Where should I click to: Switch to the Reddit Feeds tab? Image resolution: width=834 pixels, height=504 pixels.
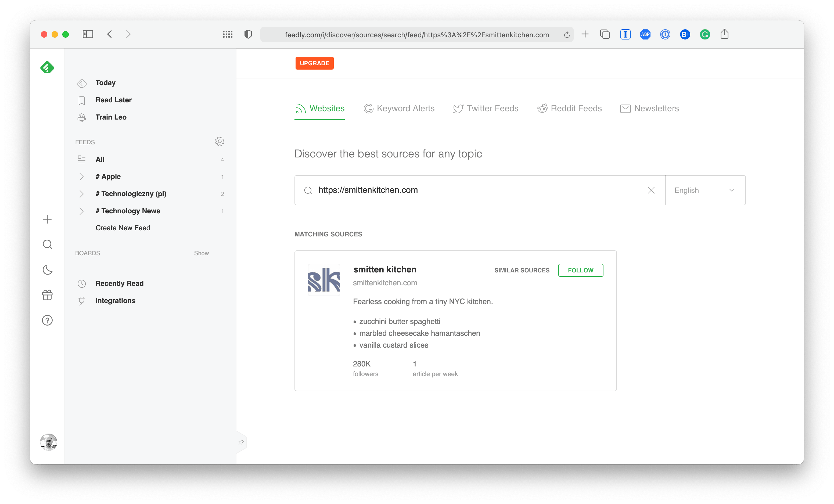click(569, 108)
